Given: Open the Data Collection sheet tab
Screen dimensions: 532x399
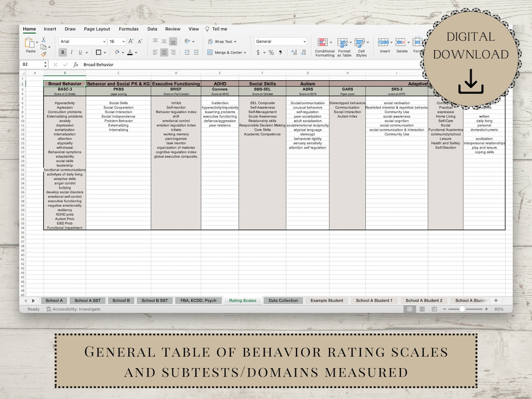Looking at the screenshot, I should click(x=283, y=301).
